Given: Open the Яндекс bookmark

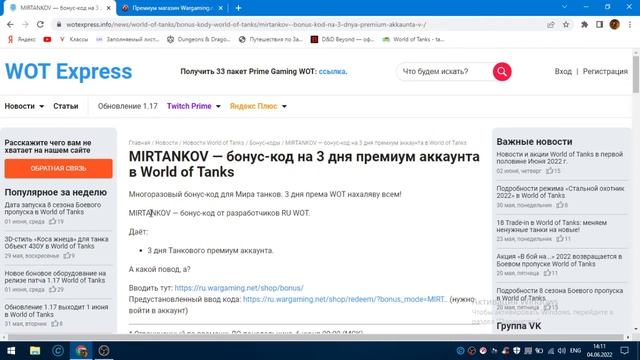Looking at the screenshot, I should [22, 39].
